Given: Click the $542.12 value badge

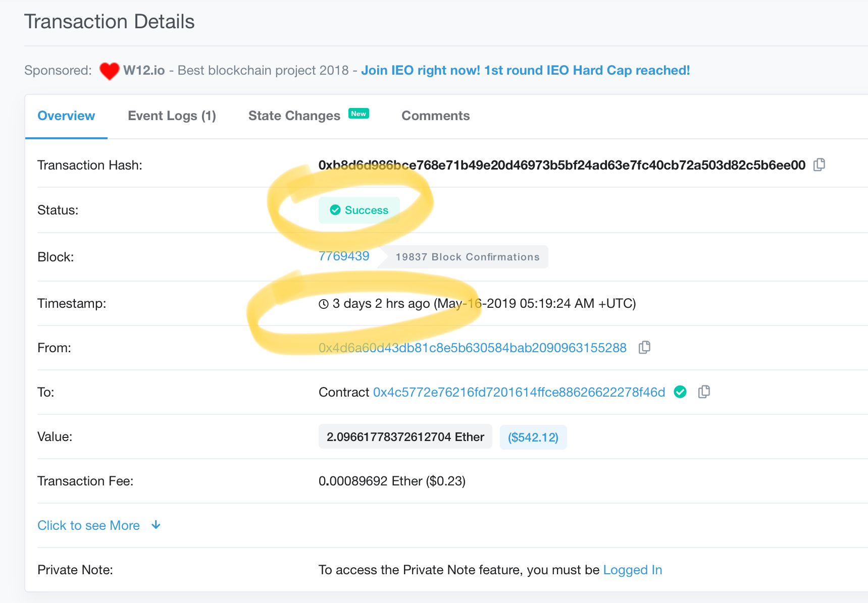Looking at the screenshot, I should pos(533,437).
